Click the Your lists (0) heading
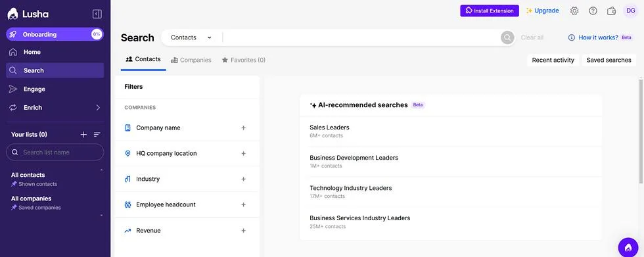 coord(29,135)
